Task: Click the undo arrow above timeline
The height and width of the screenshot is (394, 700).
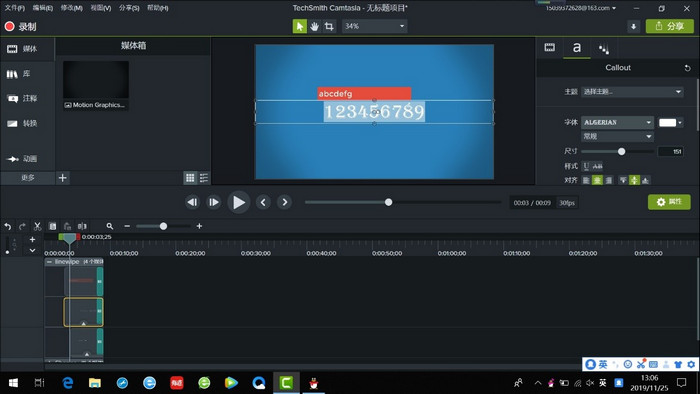Action: point(8,226)
